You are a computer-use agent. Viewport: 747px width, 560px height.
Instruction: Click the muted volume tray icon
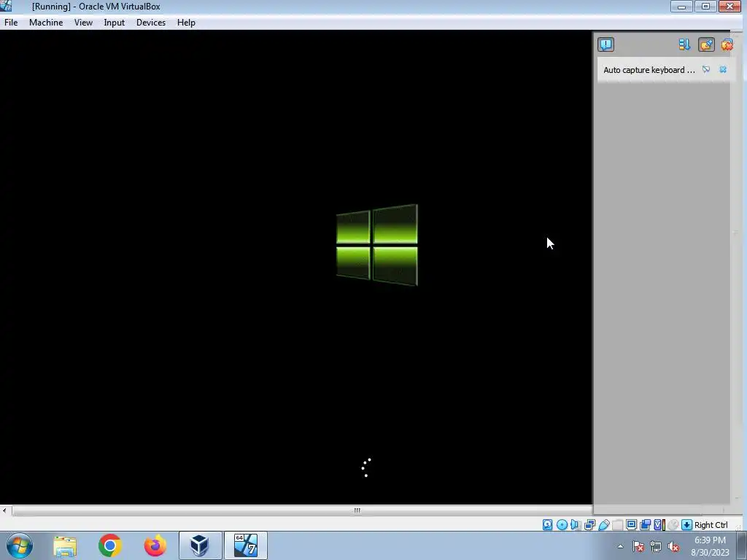673,547
